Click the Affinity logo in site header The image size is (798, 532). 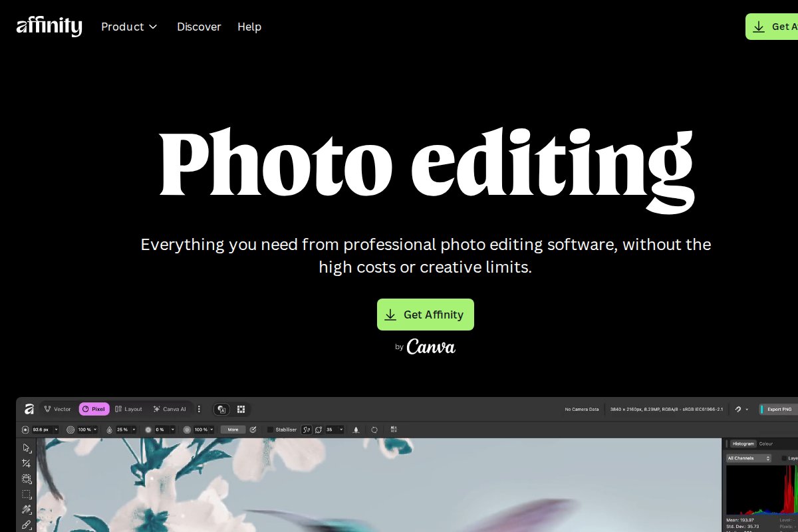(x=49, y=27)
